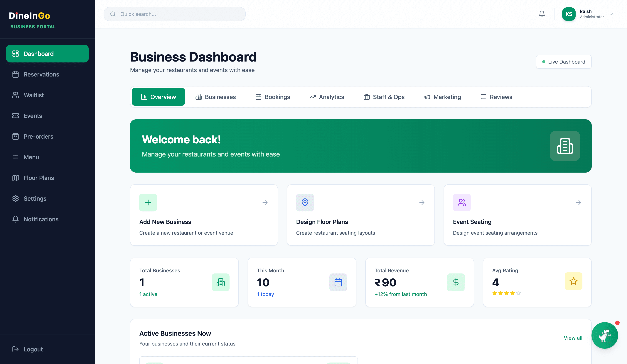This screenshot has height=364, width=627.
Task: Open Add New Business card arrow
Action: pyautogui.click(x=265, y=202)
